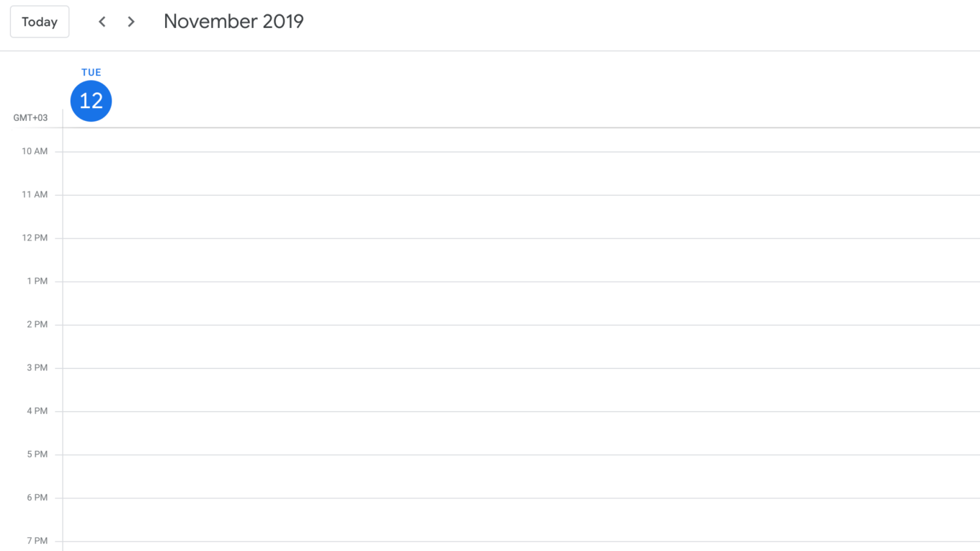Click the TUE day label
The image size is (980, 551).
(x=92, y=72)
